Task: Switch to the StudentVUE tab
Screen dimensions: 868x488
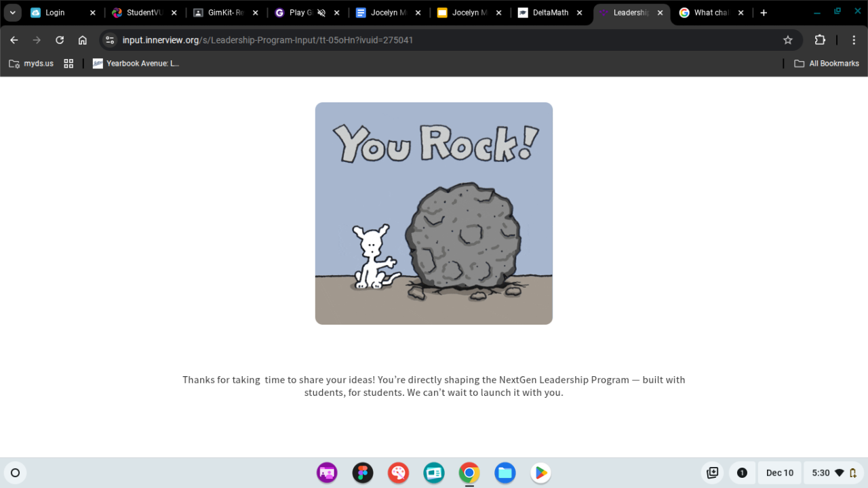Action: 143,13
